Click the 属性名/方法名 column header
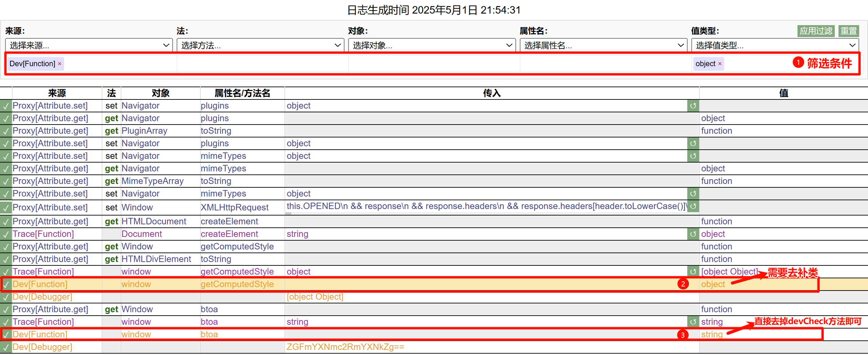This screenshot has width=868, height=355. pyautogui.click(x=242, y=93)
